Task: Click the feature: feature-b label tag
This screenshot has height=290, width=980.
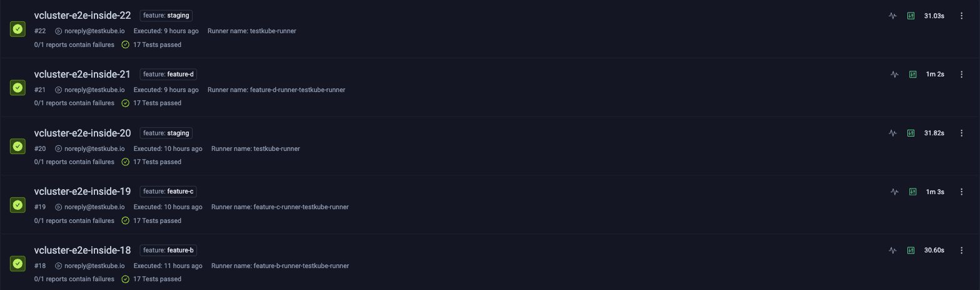Action: click(168, 250)
